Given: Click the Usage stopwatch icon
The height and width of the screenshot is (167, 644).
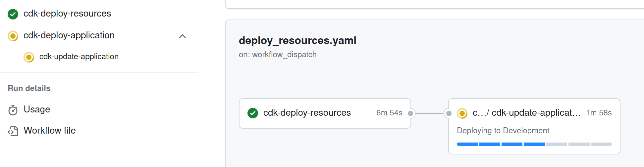Looking at the screenshot, I should [x=13, y=110].
